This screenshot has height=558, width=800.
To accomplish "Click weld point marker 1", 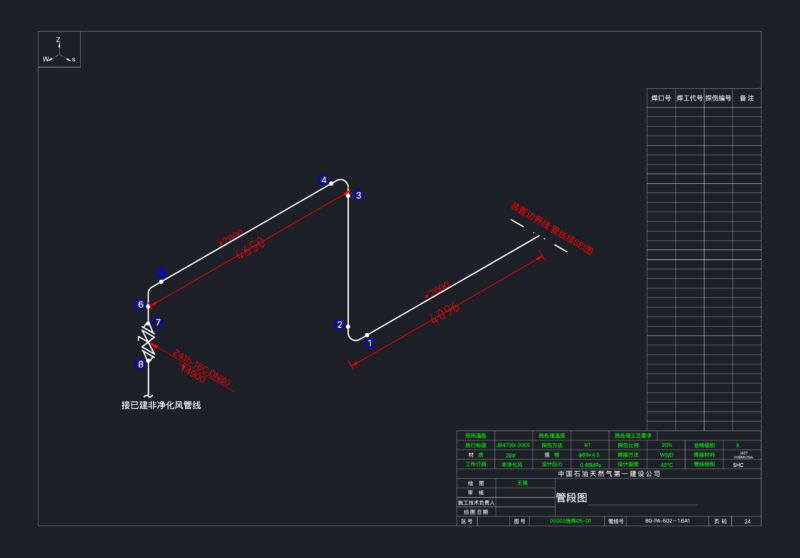I will (x=370, y=343).
